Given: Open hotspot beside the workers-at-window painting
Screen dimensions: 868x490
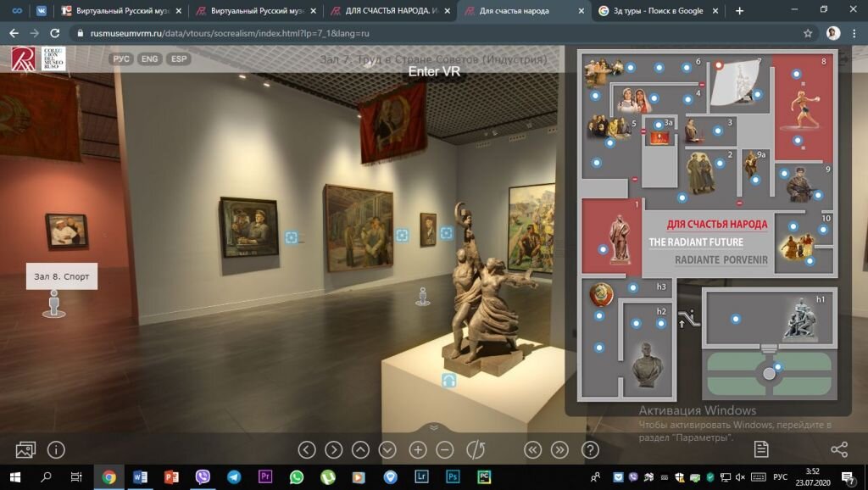Looking at the screenshot, I should [x=292, y=237].
